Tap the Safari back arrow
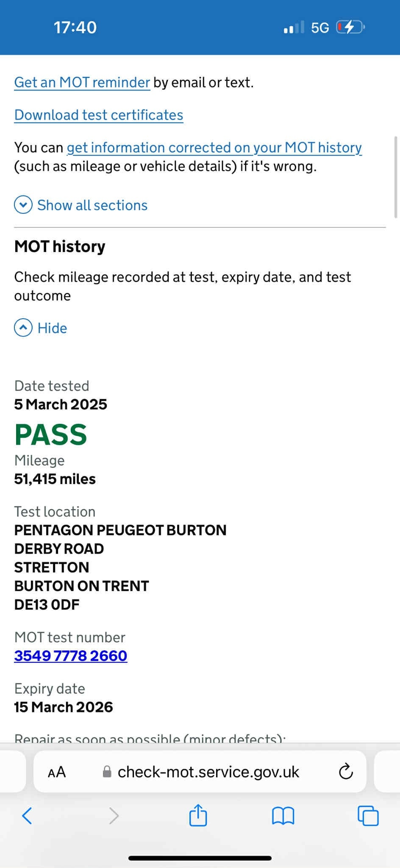 click(27, 816)
